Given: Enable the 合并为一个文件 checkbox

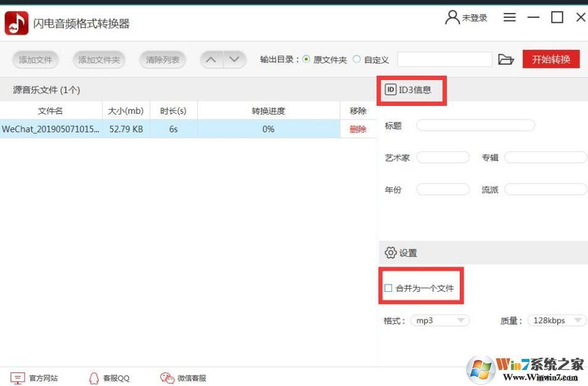Looking at the screenshot, I should [388, 287].
